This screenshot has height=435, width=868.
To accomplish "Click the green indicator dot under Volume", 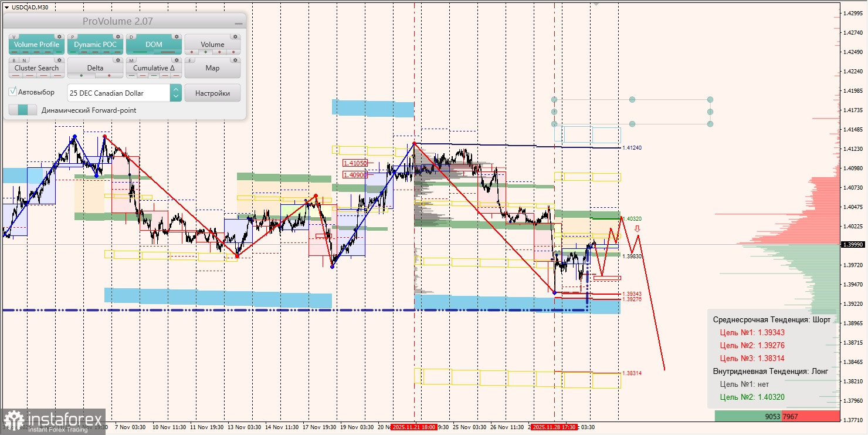I will (x=205, y=52).
